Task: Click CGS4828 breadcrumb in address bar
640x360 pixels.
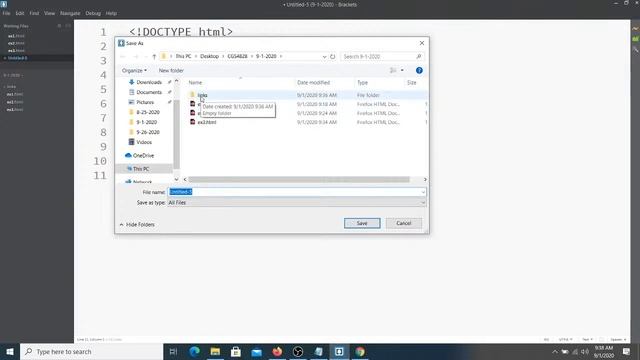Action: click(x=238, y=56)
